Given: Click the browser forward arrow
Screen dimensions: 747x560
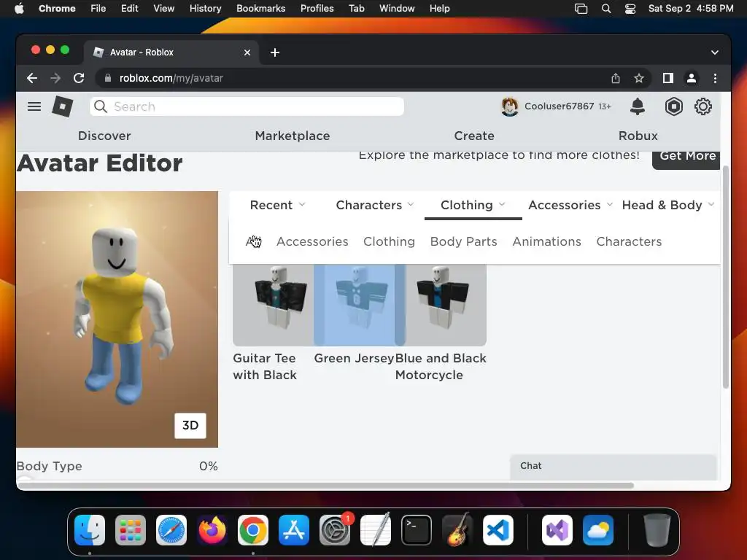Looking at the screenshot, I should [55, 78].
